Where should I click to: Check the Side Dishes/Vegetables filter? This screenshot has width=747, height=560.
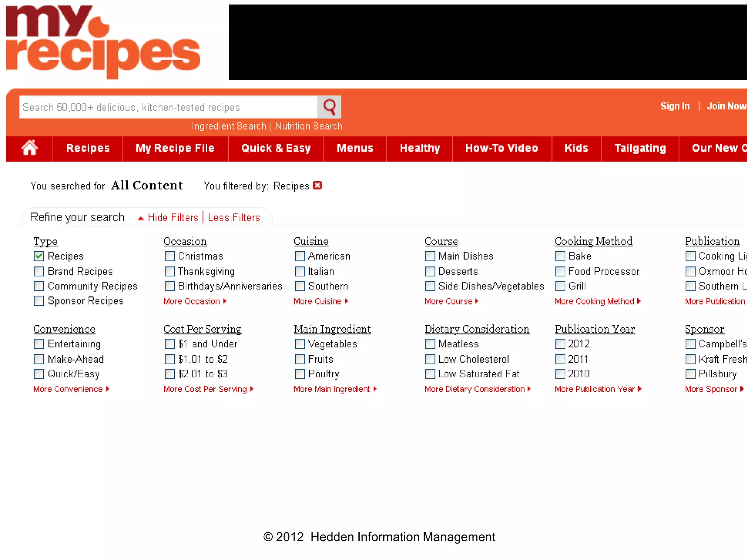point(430,286)
